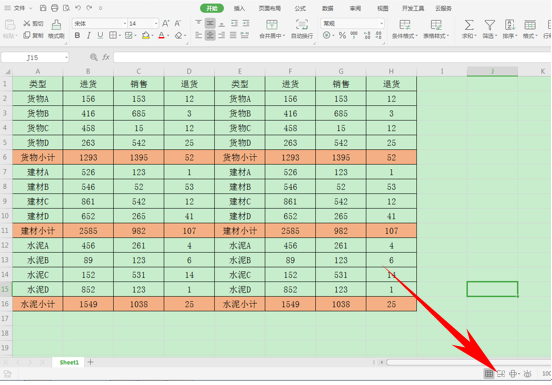The width and height of the screenshot is (552, 385).
Task: Click the fx insert function icon
Action: coord(106,57)
